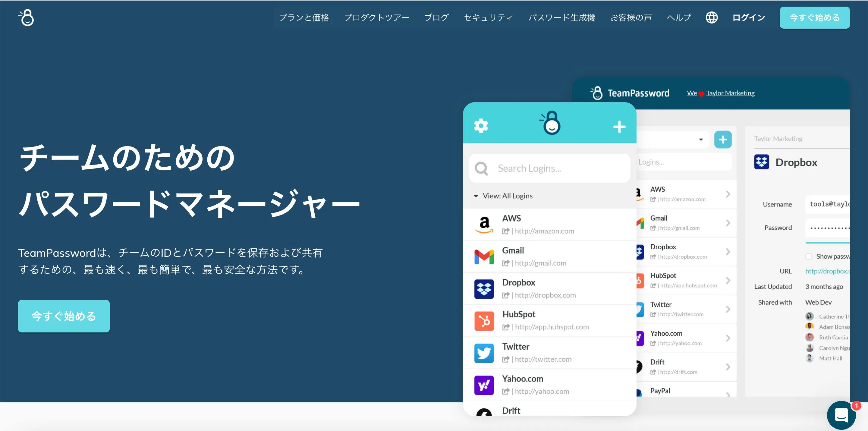Image resolution: width=868 pixels, height=431 pixels.
Task: Select Yahoo.com row in popup list
Action: pos(549,385)
